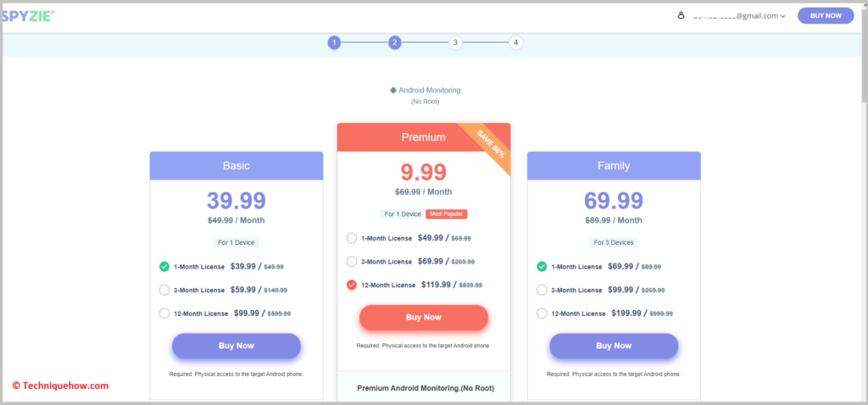This screenshot has height=405, width=868.
Task: Click '(No Root)' subtitle text
Action: click(426, 102)
